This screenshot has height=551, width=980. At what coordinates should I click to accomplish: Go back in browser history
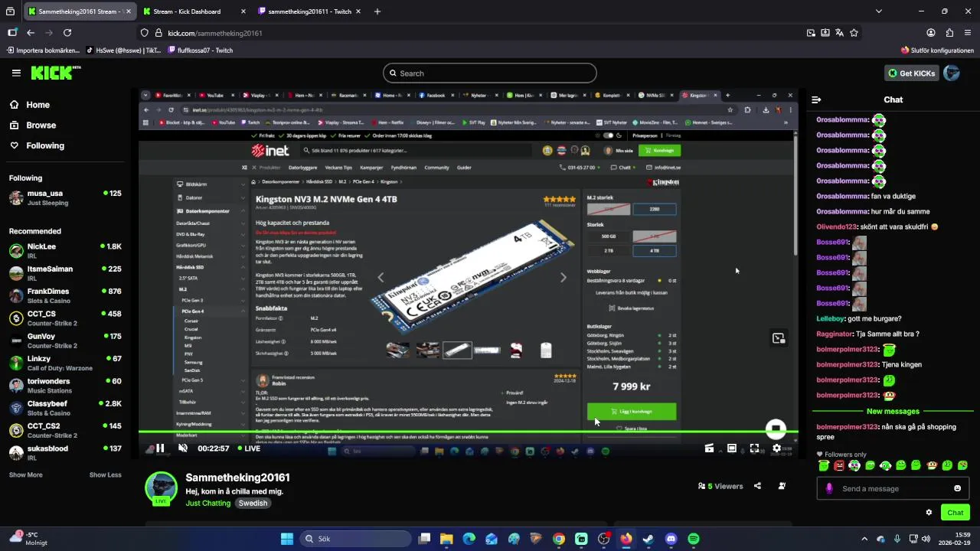click(x=31, y=33)
